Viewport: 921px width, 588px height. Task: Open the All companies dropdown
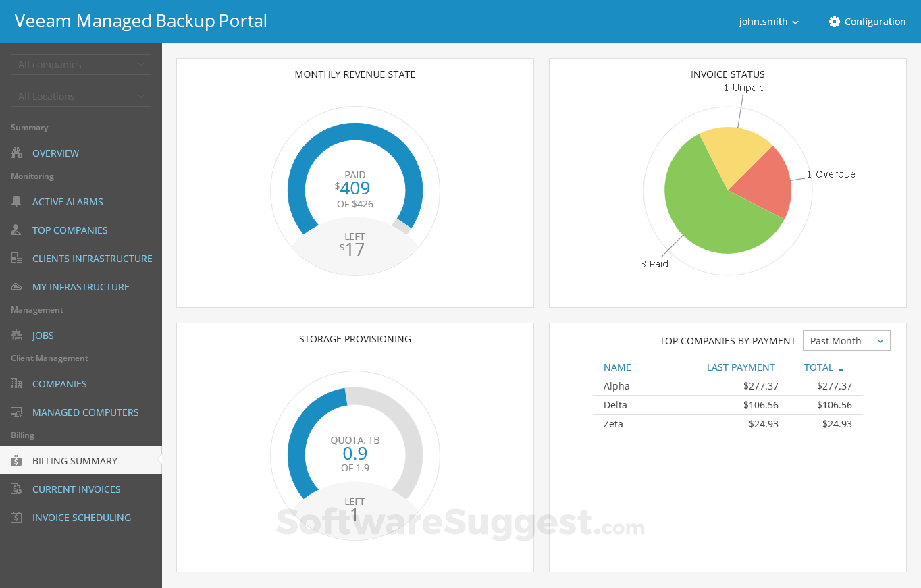[81, 65]
